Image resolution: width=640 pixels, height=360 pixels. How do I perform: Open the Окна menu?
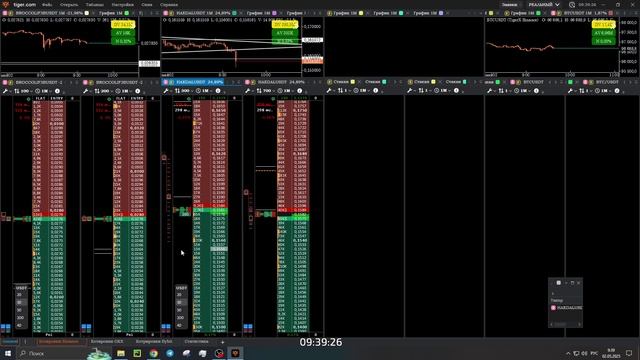[x=147, y=5]
